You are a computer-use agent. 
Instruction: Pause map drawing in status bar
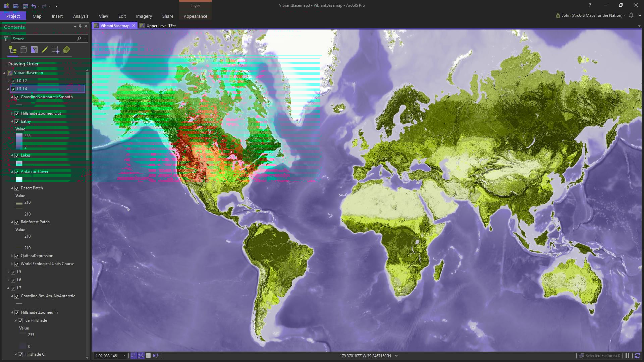click(627, 356)
